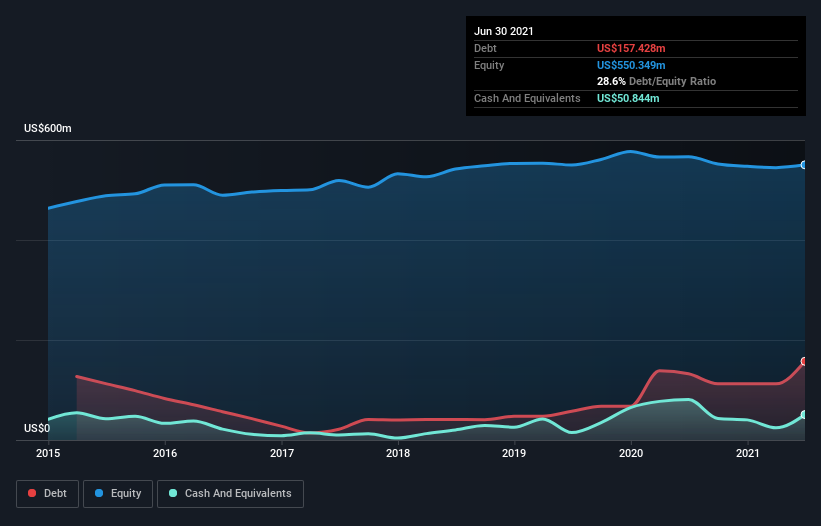Click the 2020 x-axis label
Image resolution: width=821 pixels, height=526 pixels.
pyautogui.click(x=631, y=453)
